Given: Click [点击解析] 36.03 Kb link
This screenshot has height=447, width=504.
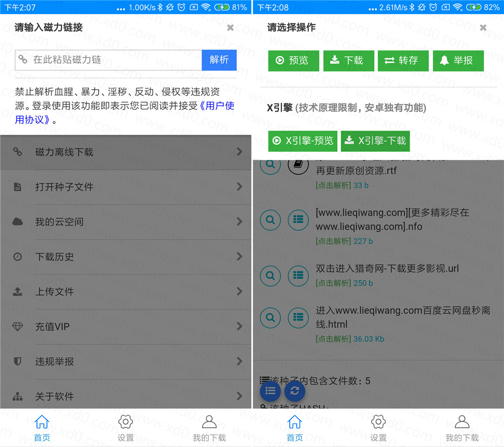Looking at the screenshot, I should click(350, 339).
